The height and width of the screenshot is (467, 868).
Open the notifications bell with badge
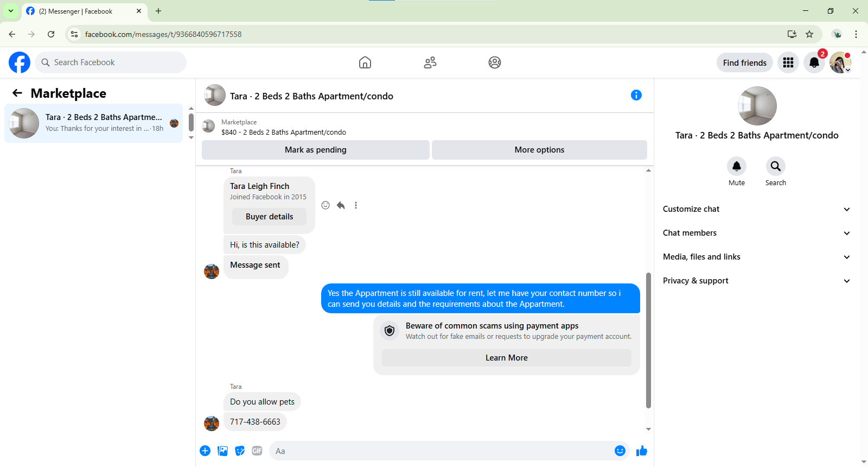click(x=814, y=63)
